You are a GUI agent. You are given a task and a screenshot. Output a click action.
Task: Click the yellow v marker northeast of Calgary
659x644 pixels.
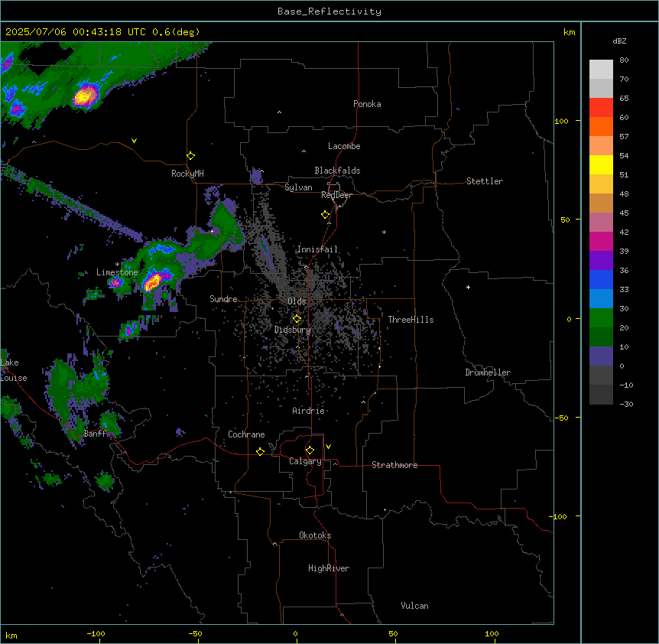point(328,447)
